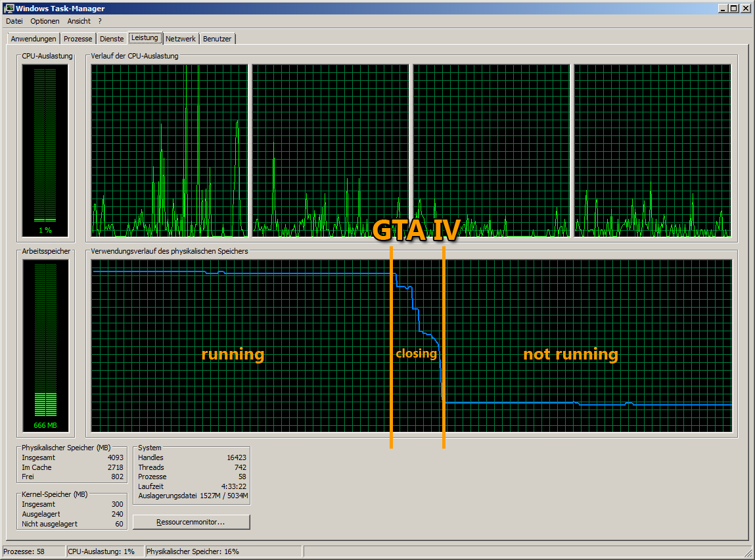Minimize the Task-Manager window
Viewport: 755px width, 560px height.
click(723, 8)
